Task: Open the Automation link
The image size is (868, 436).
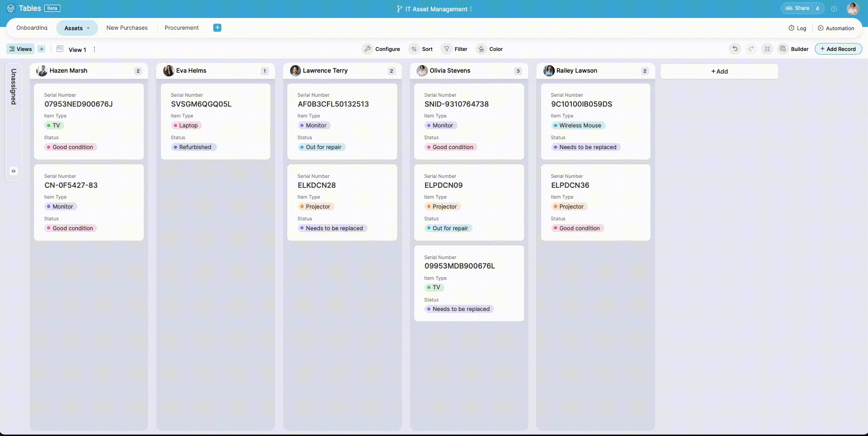Action: click(840, 28)
